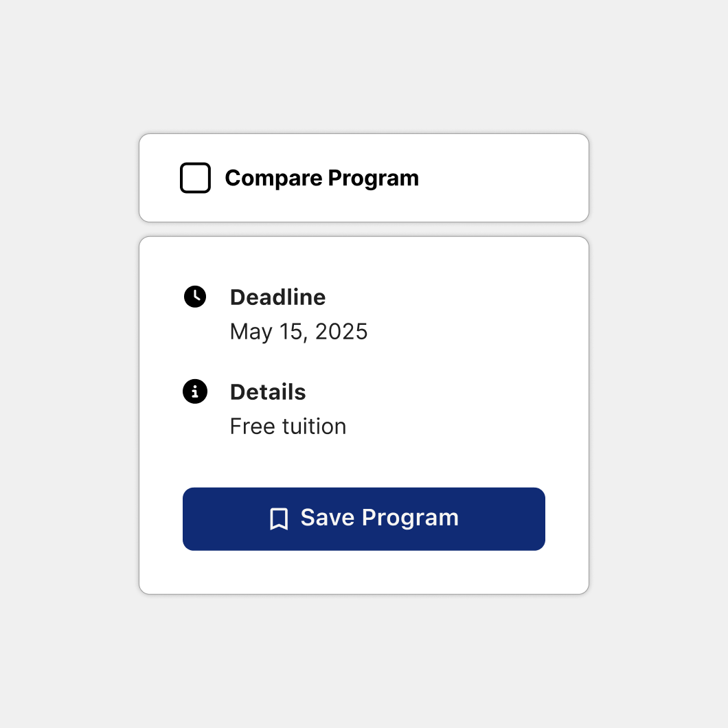Click the bookmark icon in Save Program
The image size is (728, 728).
tap(279, 519)
